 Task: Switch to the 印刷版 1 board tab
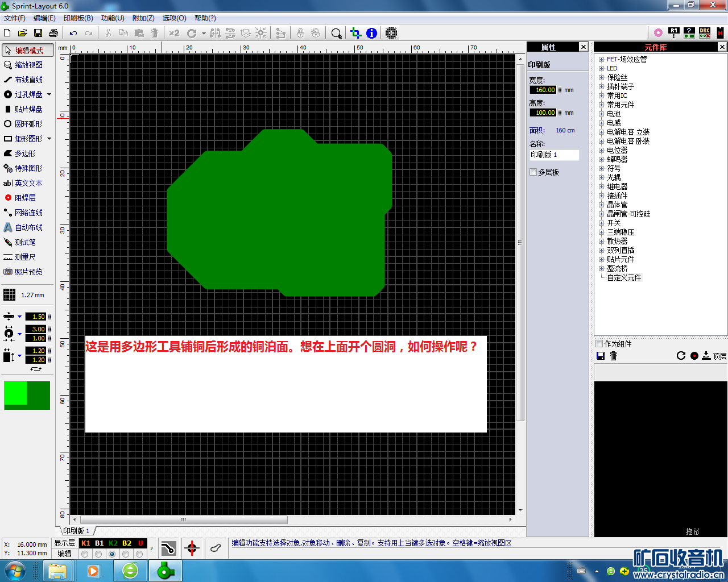coord(76,531)
